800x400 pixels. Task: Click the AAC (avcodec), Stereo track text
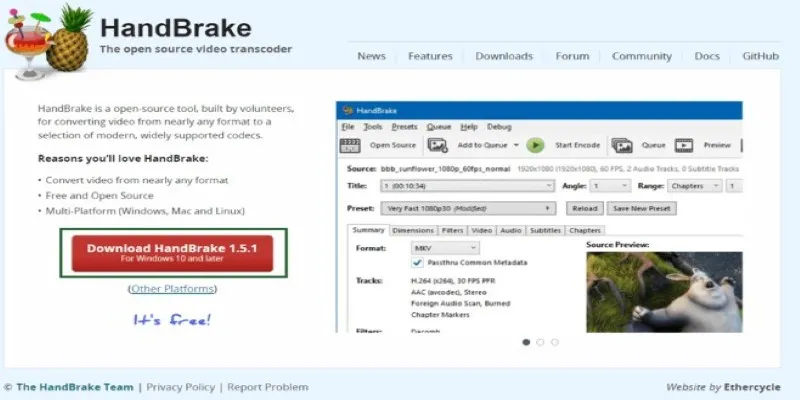coord(448,292)
